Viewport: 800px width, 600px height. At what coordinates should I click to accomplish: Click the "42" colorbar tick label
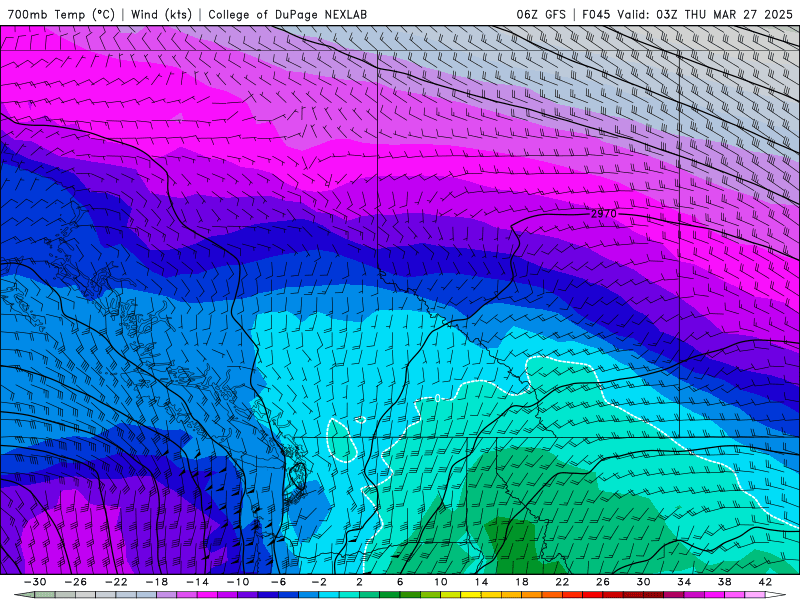click(765, 582)
